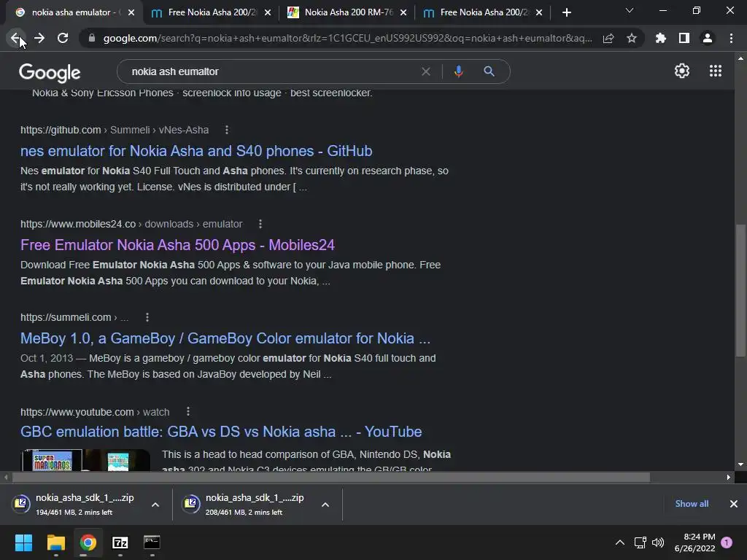
Task: Open more options for github.com result
Action: pyautogui.click(x=227, y=130)
